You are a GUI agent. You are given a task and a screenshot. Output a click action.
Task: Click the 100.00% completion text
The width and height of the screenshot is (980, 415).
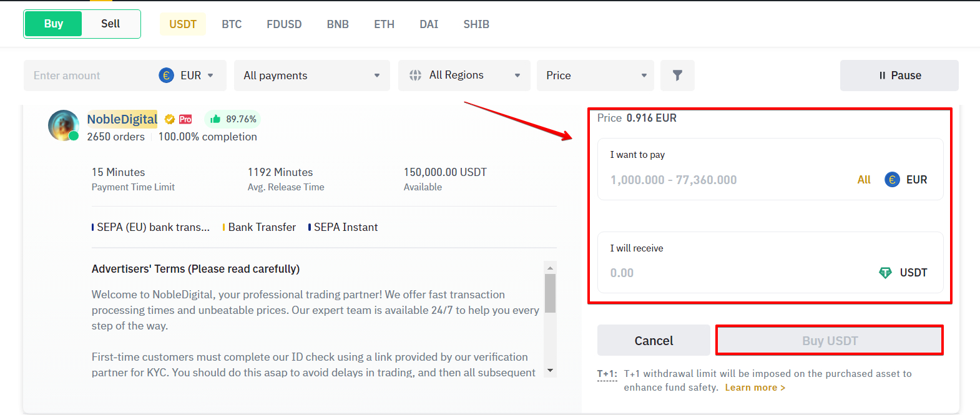point(208,137)
